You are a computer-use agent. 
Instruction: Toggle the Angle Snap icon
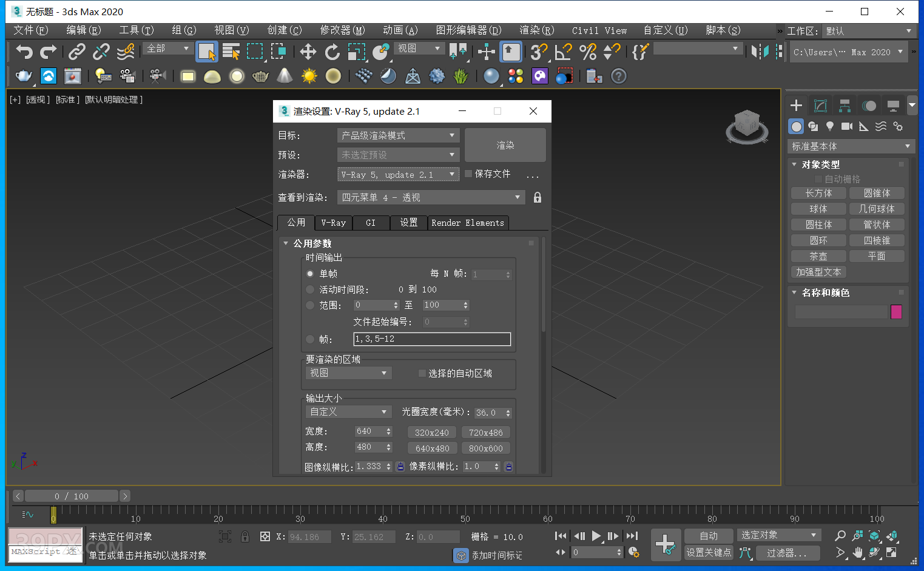(564, 52)
